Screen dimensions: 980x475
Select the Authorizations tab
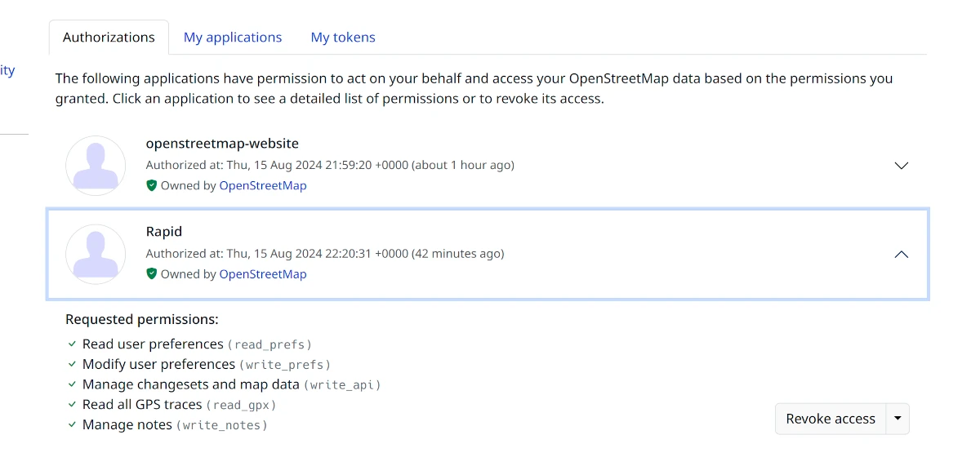point(109,38)
